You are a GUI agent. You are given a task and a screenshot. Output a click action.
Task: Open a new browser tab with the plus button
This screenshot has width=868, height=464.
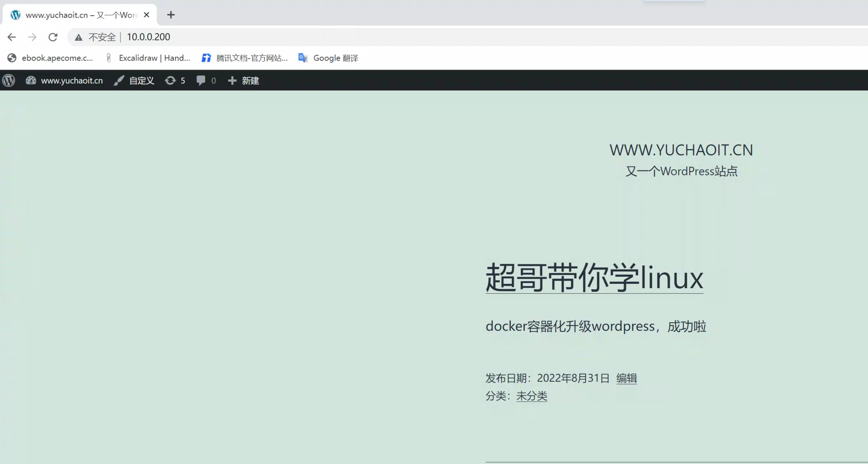pyautogui.click(x=171, y=15)
